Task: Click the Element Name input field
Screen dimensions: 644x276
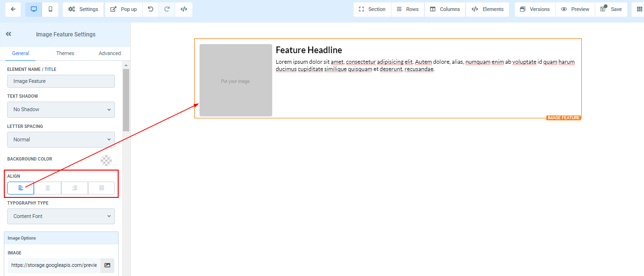Action: tap(61, 81)
